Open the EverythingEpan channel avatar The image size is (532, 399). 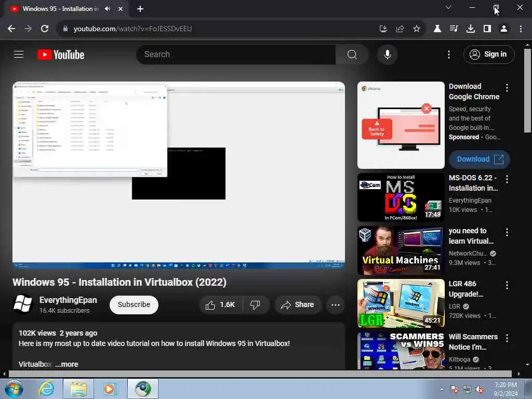click(23, 304)
